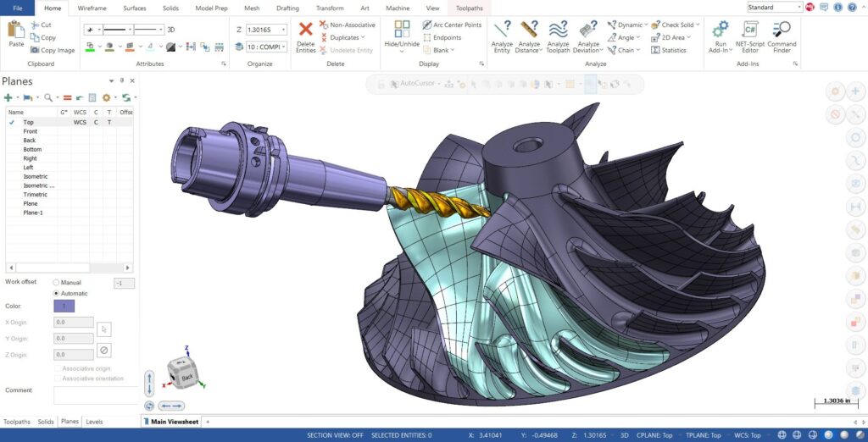Switch to the Wireframe ribbon tab

(x=92, y=8)
